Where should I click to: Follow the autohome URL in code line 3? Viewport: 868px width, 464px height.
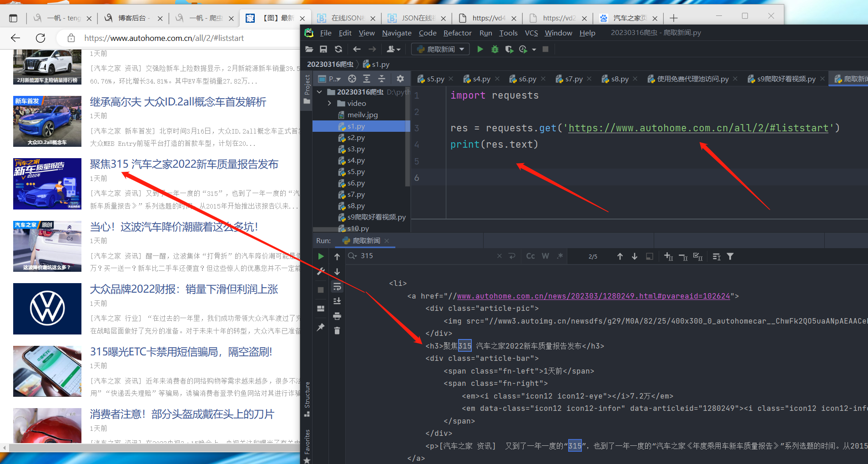pyautogui.click(x=698, y=128)
